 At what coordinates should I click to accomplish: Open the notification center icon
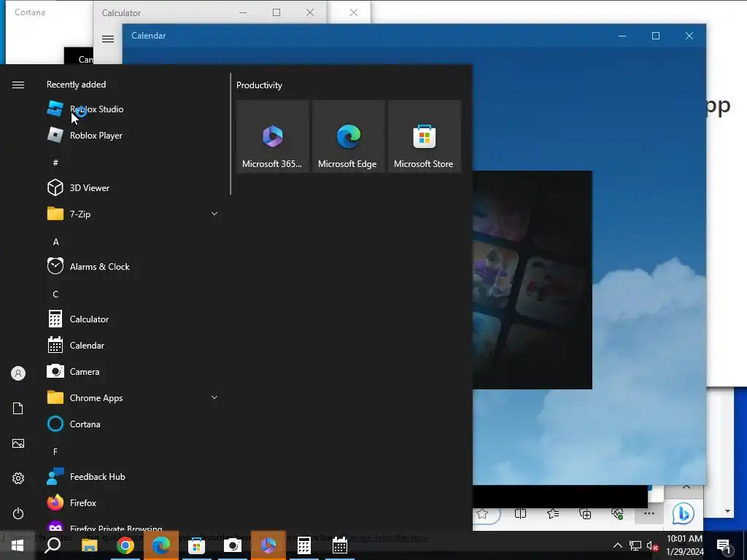(724, 545)
